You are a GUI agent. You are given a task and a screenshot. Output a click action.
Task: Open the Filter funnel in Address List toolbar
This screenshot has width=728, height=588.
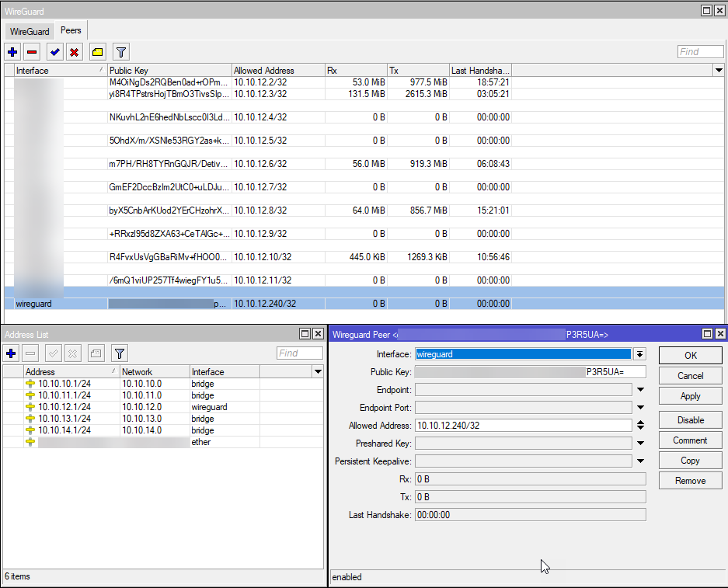pos(120,353)
